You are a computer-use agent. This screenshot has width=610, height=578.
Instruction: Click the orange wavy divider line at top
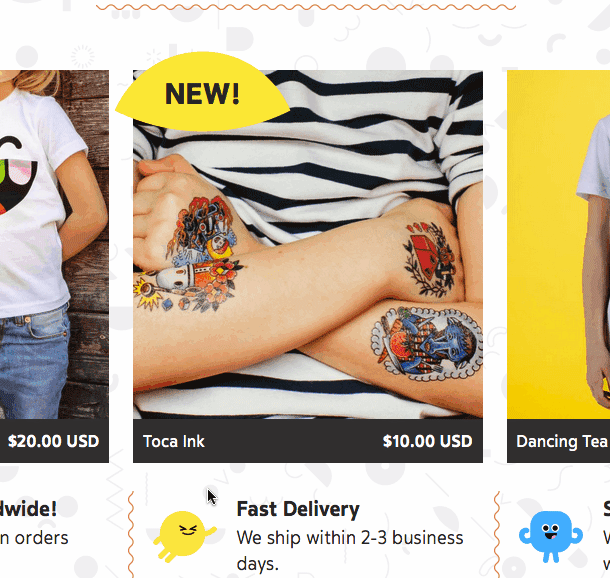pos(306,7)
